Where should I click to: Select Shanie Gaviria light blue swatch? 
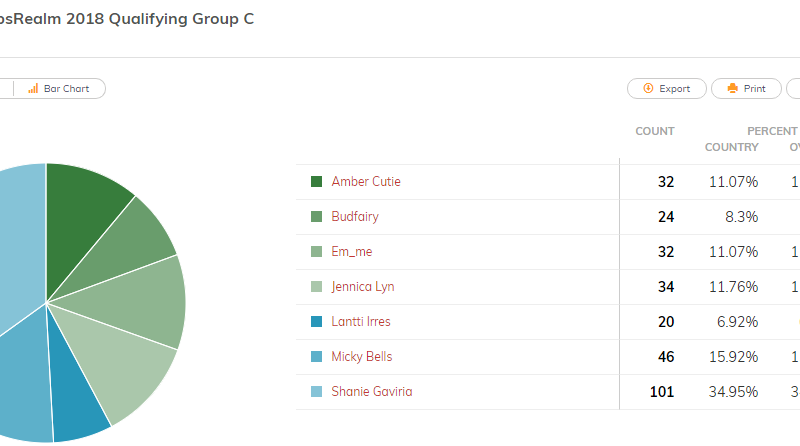point(316,391)
